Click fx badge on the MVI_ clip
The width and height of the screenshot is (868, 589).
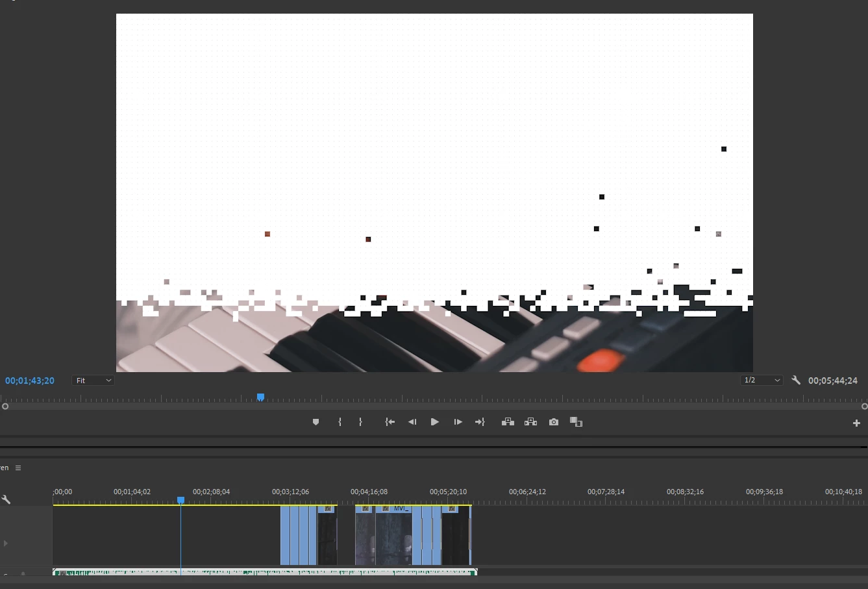pos(386,508)
